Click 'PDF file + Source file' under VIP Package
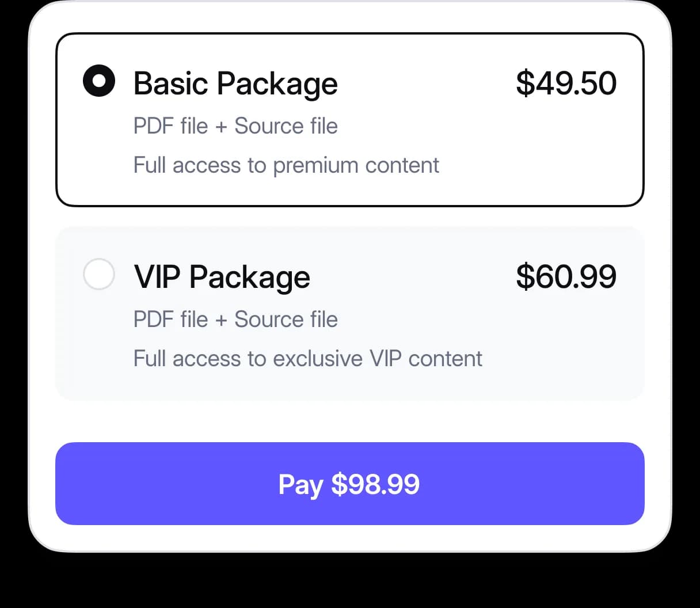The height and width of the screenshot is (608, 700). (x=235, y=320)
